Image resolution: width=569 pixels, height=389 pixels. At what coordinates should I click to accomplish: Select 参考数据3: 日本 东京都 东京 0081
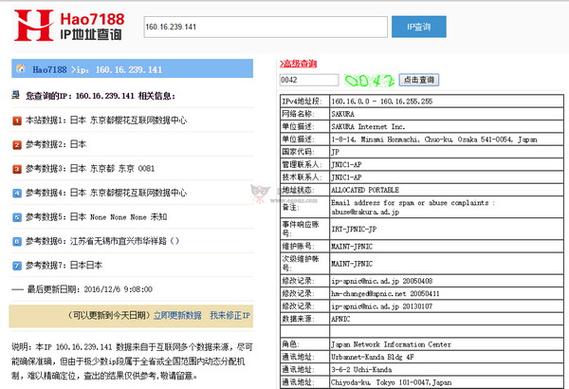pos(90,169)
